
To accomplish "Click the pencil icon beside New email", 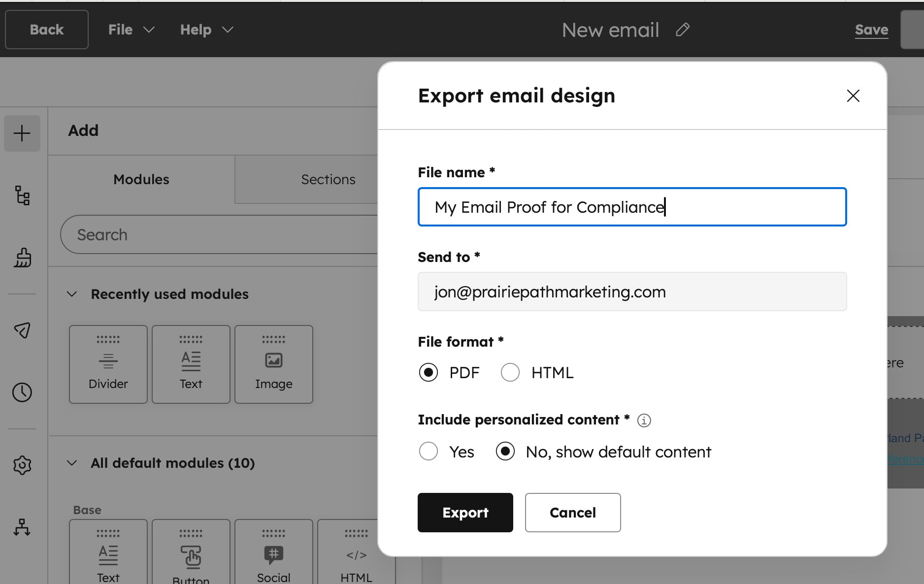I will click(683, 30).
